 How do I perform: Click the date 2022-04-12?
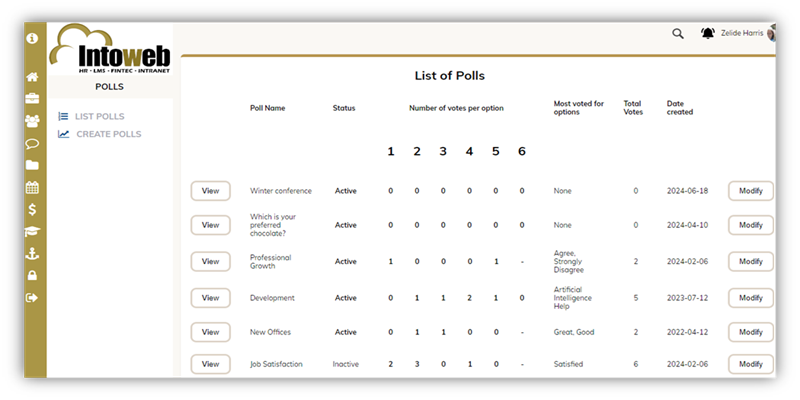[687, 332]
